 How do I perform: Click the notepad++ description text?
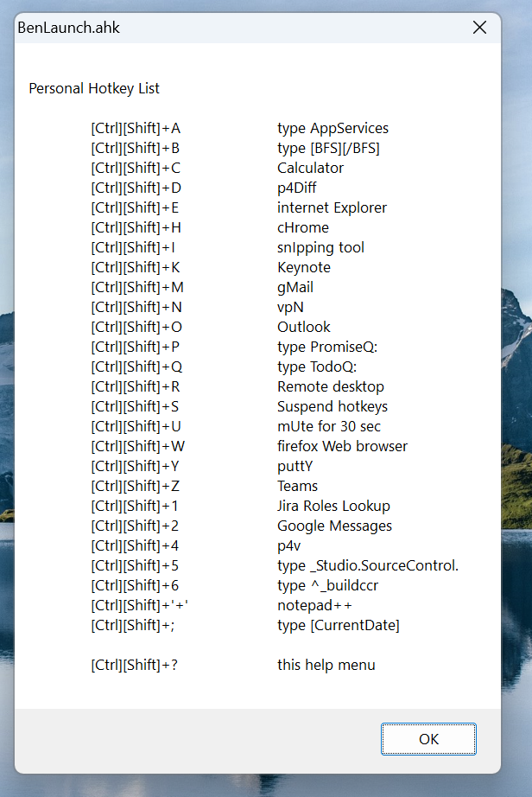(x=314, y=605)
